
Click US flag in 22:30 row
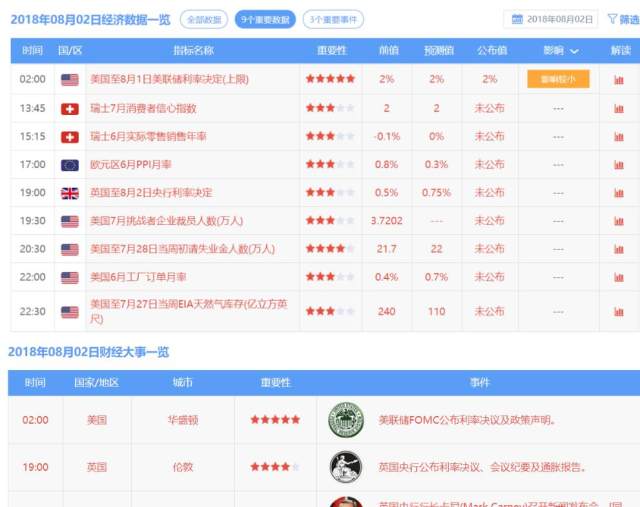[70, 312]
